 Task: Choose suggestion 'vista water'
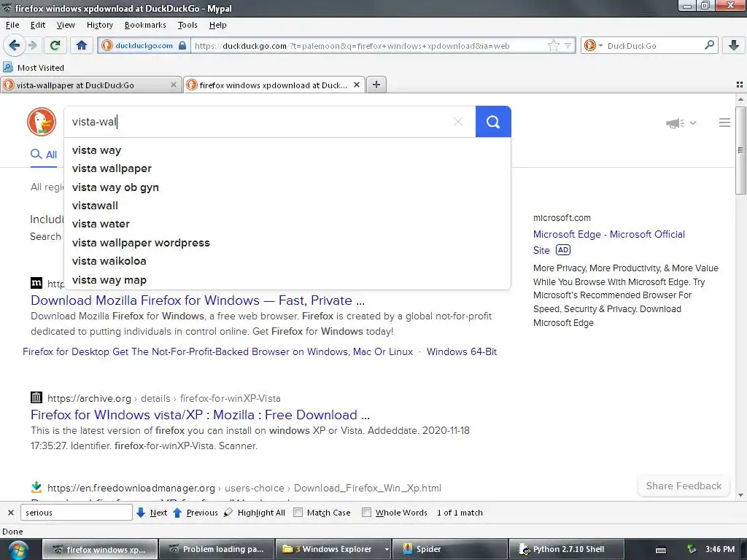point(287,224)
